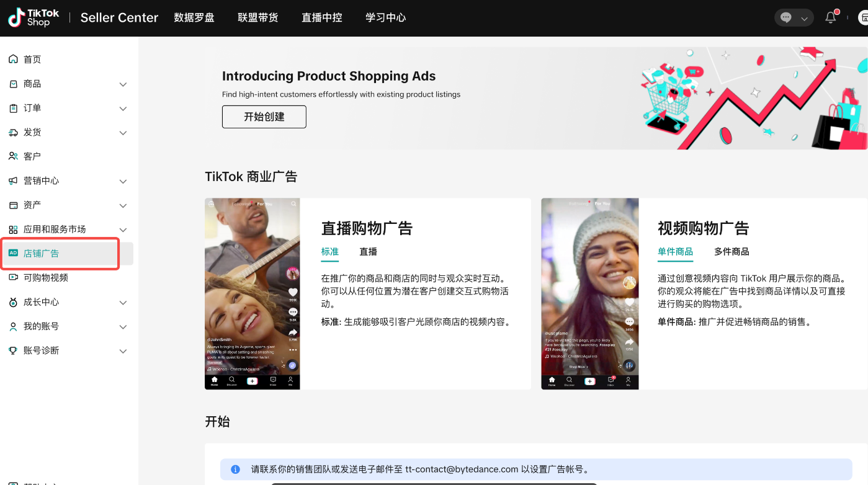Go to 首页 in the sidebar
Image resolution: width=868 pixels, height=485 pixels.
[32, 59]
